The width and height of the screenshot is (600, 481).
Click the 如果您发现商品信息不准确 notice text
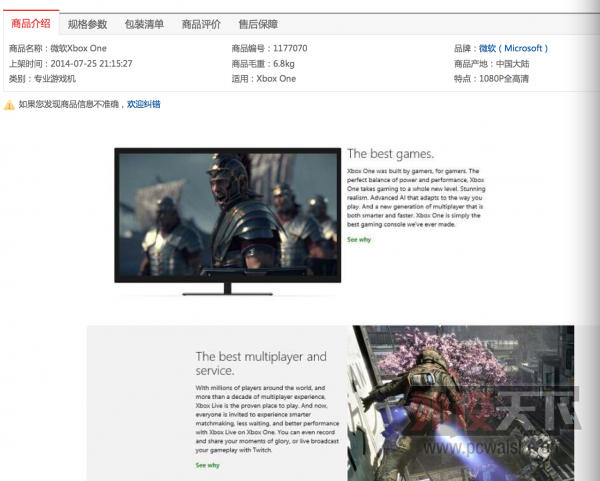(69, 104)
